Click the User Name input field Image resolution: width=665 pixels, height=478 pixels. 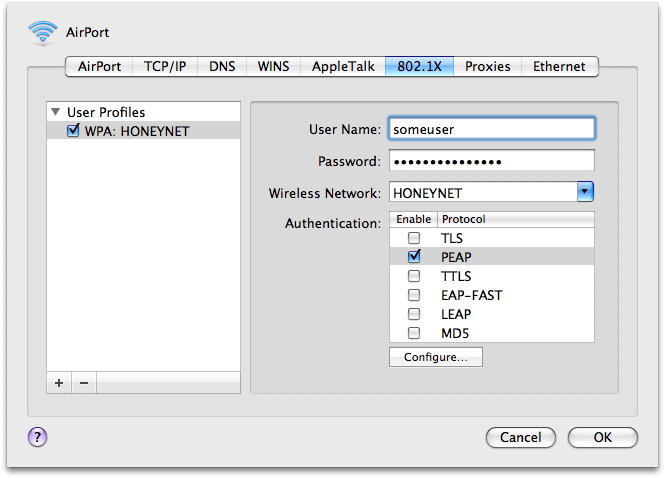[492, 129]
